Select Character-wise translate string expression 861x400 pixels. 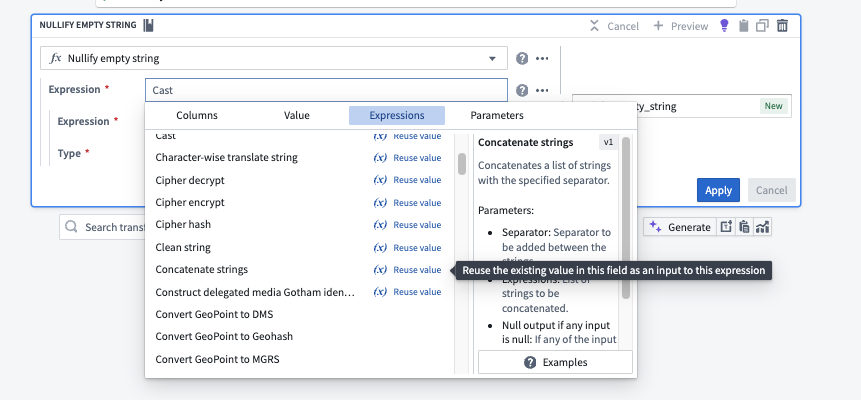pyautogui.click(x=226, y=158)
